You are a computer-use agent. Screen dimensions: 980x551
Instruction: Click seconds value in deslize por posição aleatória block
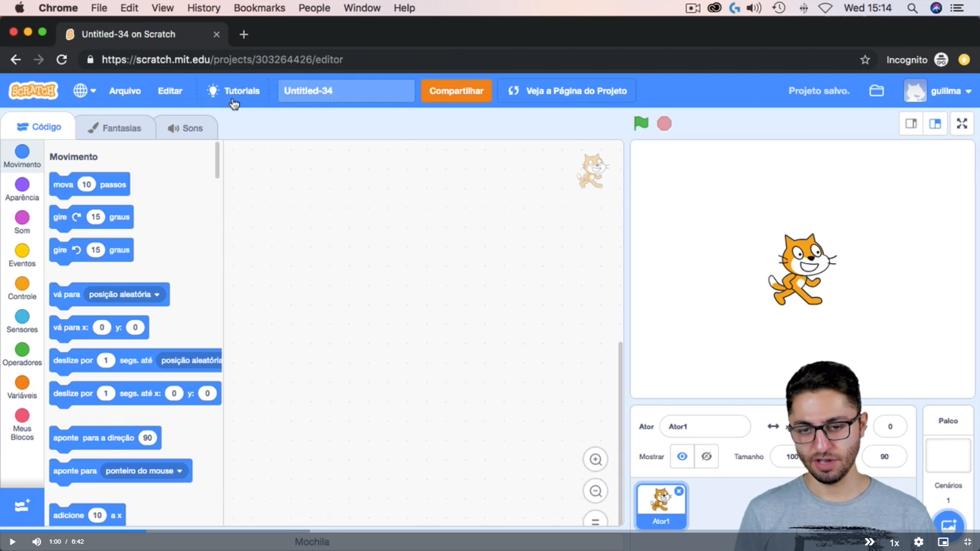(106, 361)
